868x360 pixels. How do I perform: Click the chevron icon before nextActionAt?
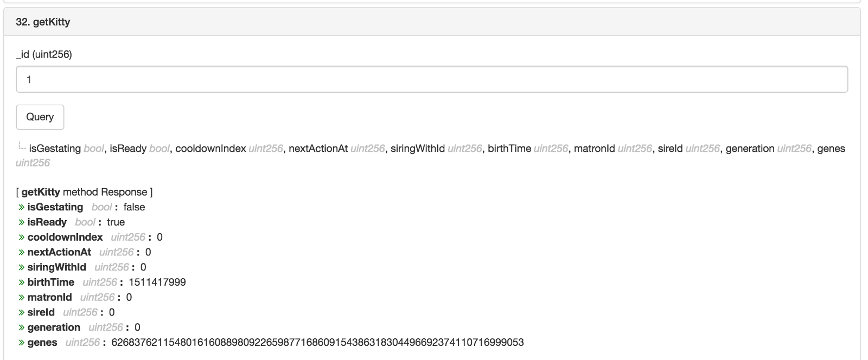[x=22, y=253]
